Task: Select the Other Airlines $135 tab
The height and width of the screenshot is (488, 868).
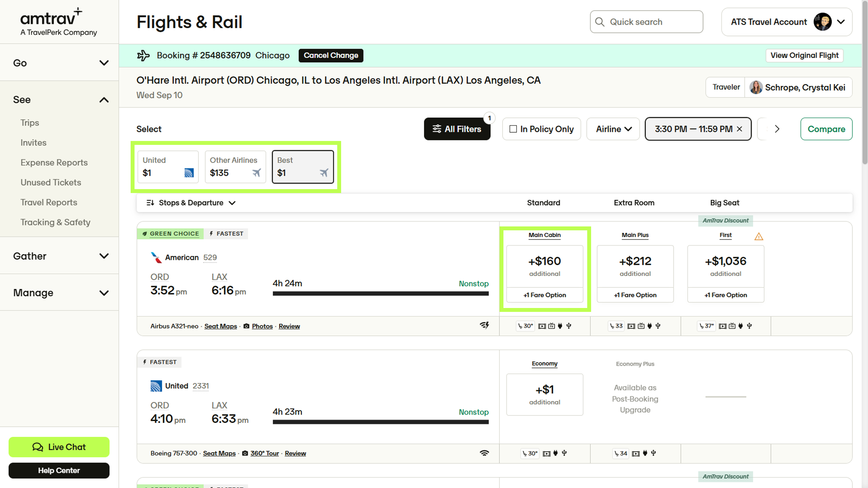Action: coord(235,167)
